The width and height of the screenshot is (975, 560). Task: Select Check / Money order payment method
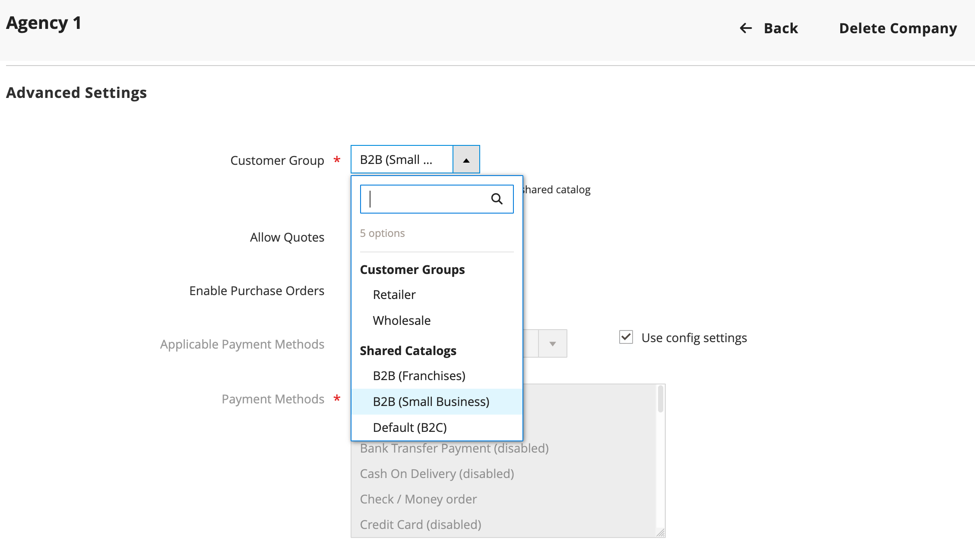pos(418,499)
